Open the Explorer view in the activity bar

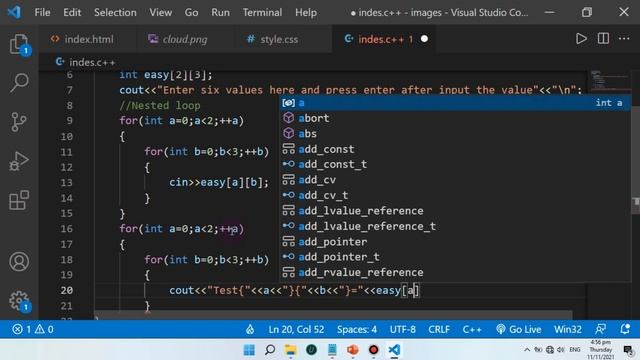19,44
